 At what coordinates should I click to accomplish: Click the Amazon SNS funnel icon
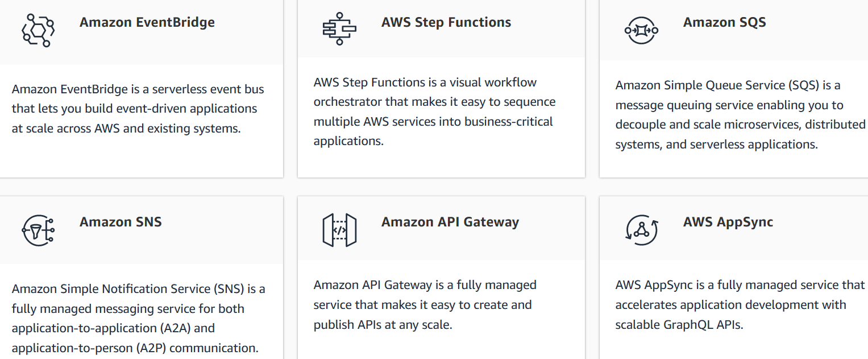(38, 230)
